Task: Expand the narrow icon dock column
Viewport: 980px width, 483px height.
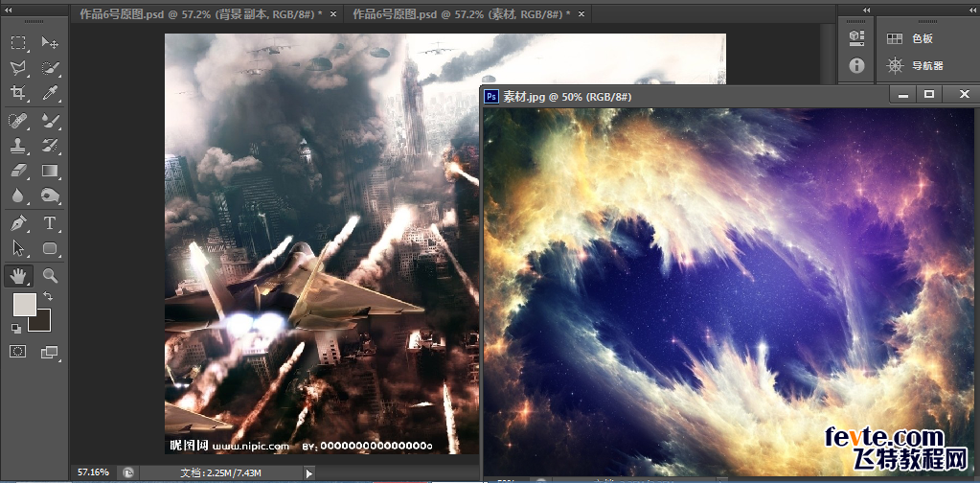Action: [x=866, y=10]
